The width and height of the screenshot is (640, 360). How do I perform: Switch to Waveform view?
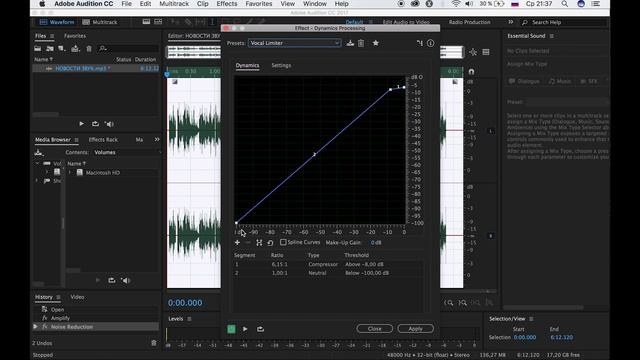58,22
